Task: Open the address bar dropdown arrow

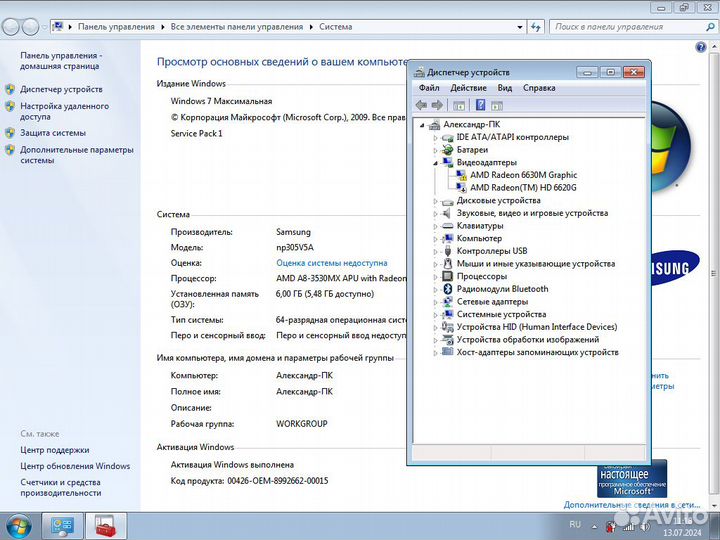Action: click(x=520, y=27)
